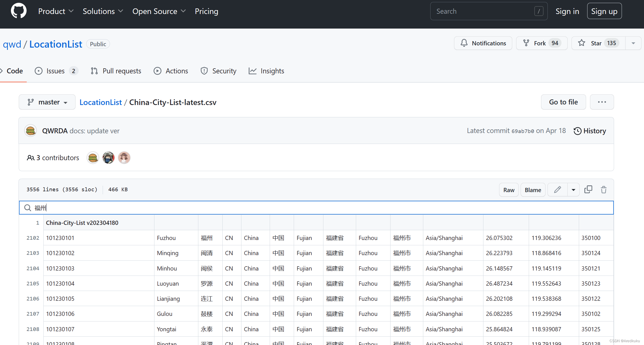Open the burger avatar contributor
The image size is (644, 345).
click(x=93, y=158)
